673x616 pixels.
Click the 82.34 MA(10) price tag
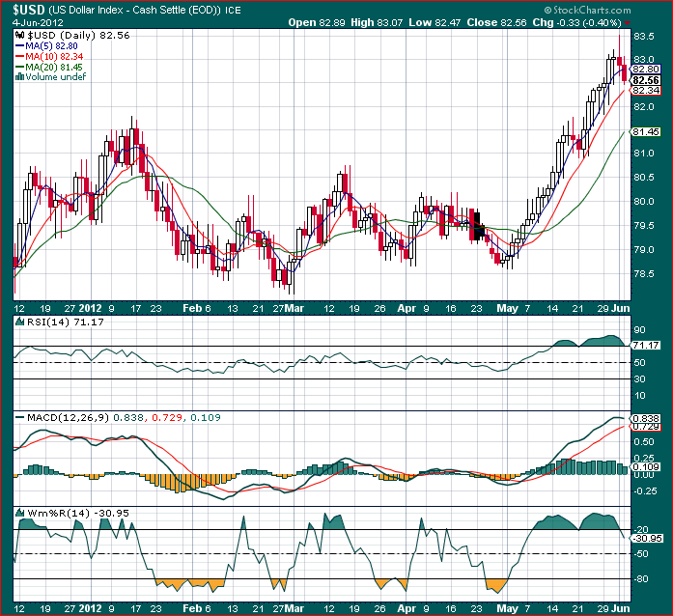point(645,91)
